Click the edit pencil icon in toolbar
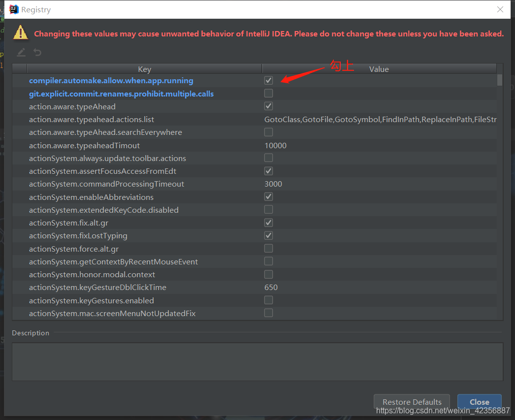 (x=21, y=53)
